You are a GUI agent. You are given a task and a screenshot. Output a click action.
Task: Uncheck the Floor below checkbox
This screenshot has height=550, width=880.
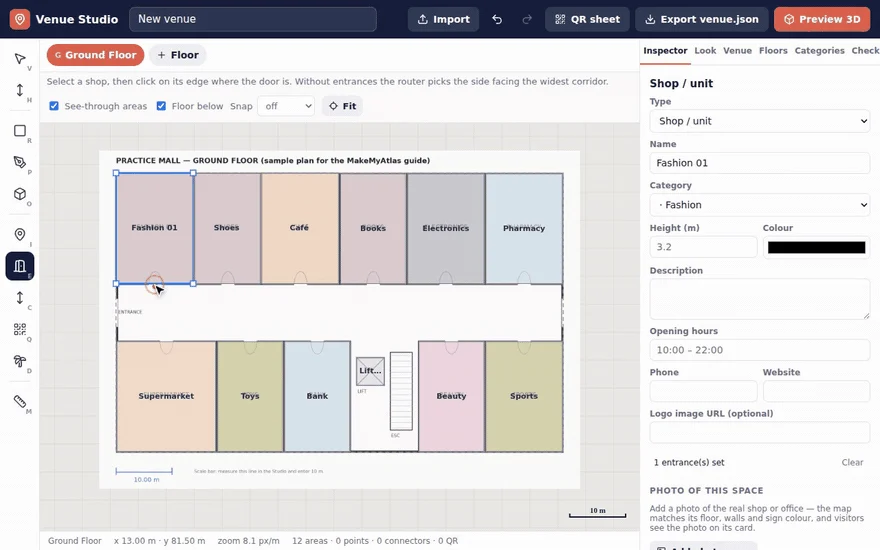(x=161, y=106)
